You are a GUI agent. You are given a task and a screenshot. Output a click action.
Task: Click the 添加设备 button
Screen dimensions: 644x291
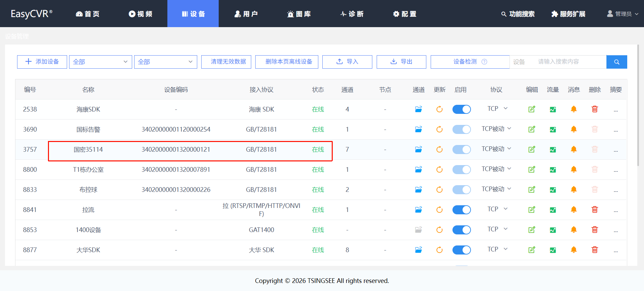point(42,62)
